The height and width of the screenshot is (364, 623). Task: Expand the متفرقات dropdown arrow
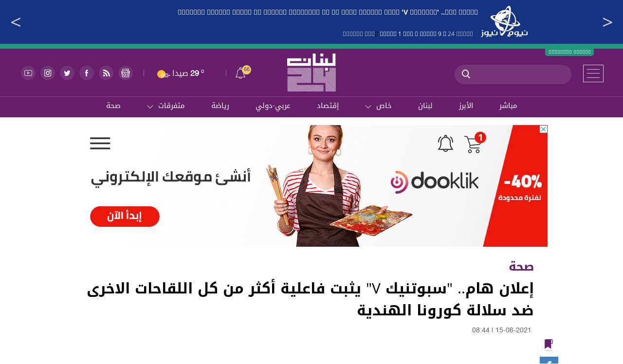pyautogui.click(x=151, y=107)
